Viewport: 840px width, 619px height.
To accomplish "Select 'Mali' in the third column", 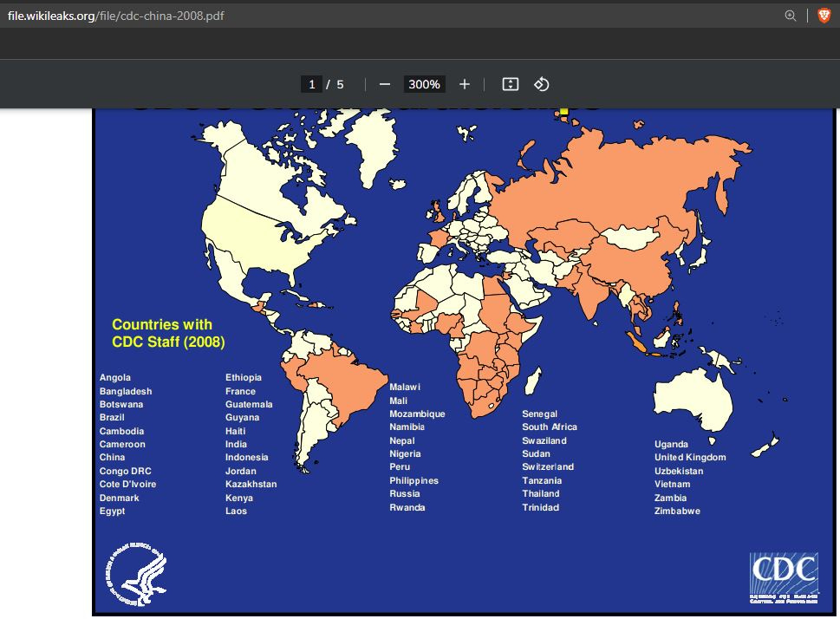I will 399,401.
